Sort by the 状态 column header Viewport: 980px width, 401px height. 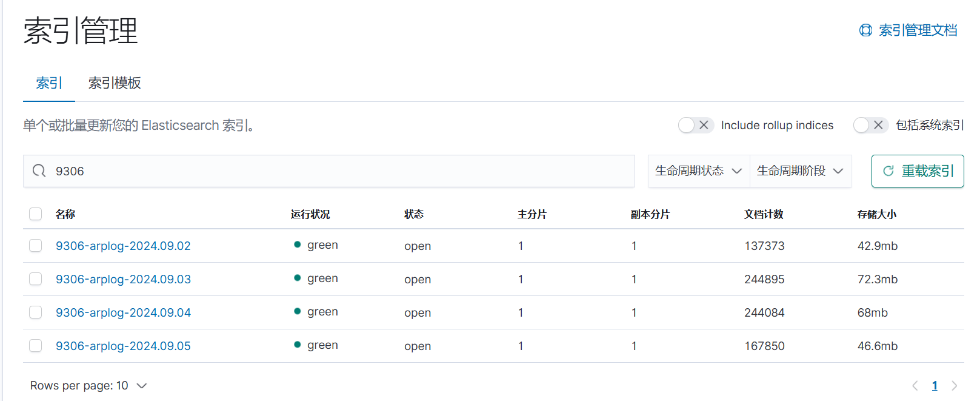pos(414,214)
